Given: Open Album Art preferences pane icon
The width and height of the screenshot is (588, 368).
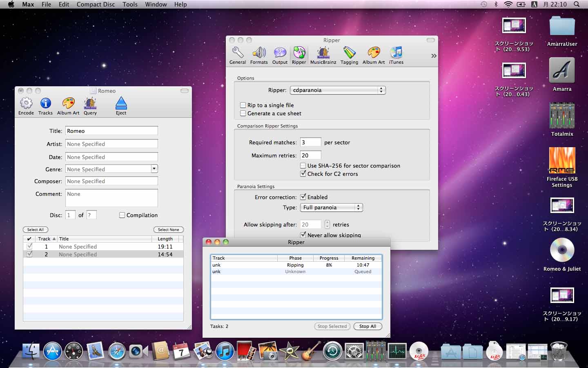Looking at the screenshot, I should pos(374,56).
